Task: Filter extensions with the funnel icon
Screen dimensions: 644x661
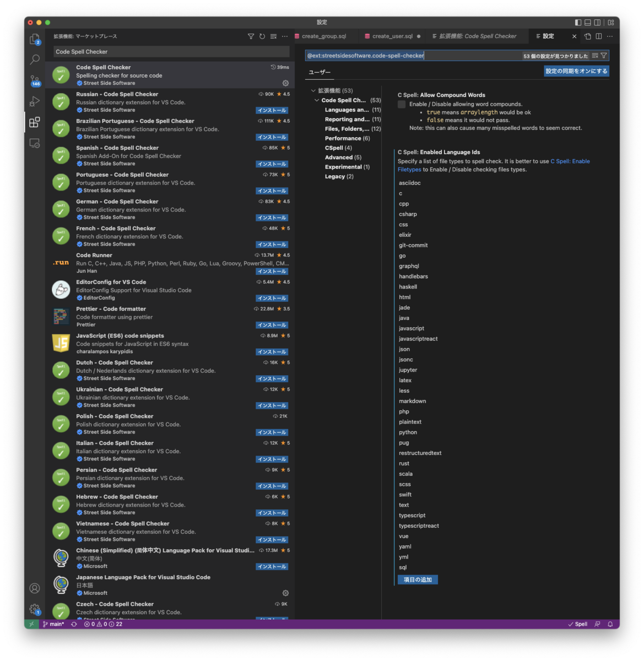Action: pos(251,36)
